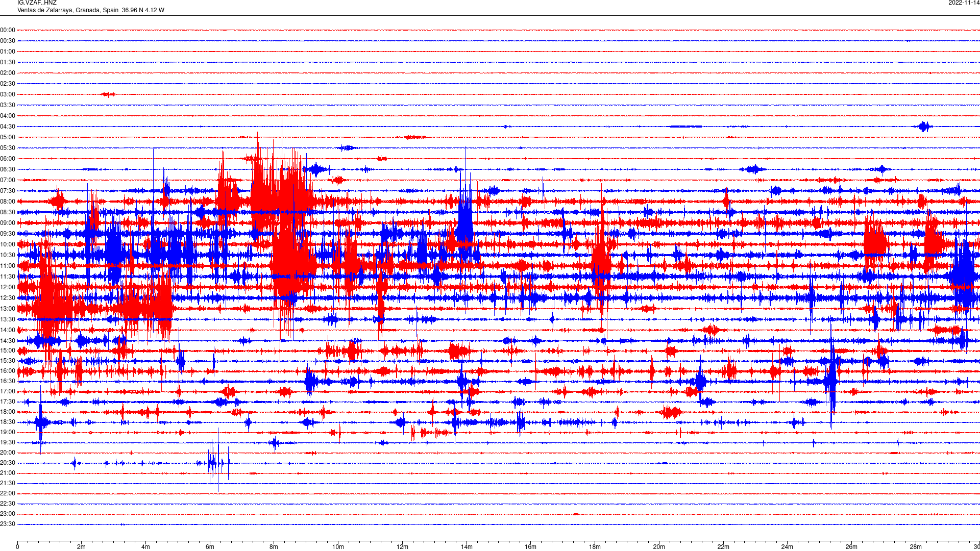
Task: Select the 12:30 time row label
Action: pyautogui.click(x=8, y=298)
